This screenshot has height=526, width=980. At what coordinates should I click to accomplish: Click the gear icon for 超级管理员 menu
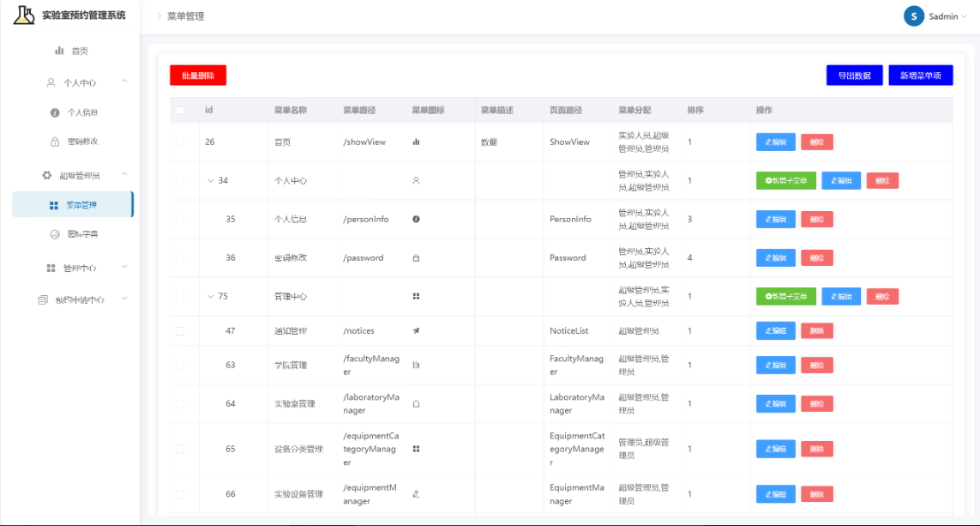point(47,175)
